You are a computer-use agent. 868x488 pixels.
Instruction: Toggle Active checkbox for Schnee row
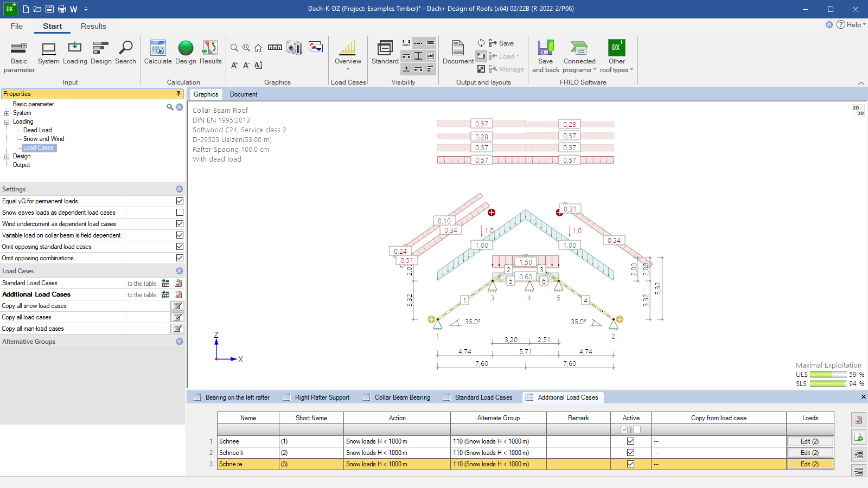point(630,441)
